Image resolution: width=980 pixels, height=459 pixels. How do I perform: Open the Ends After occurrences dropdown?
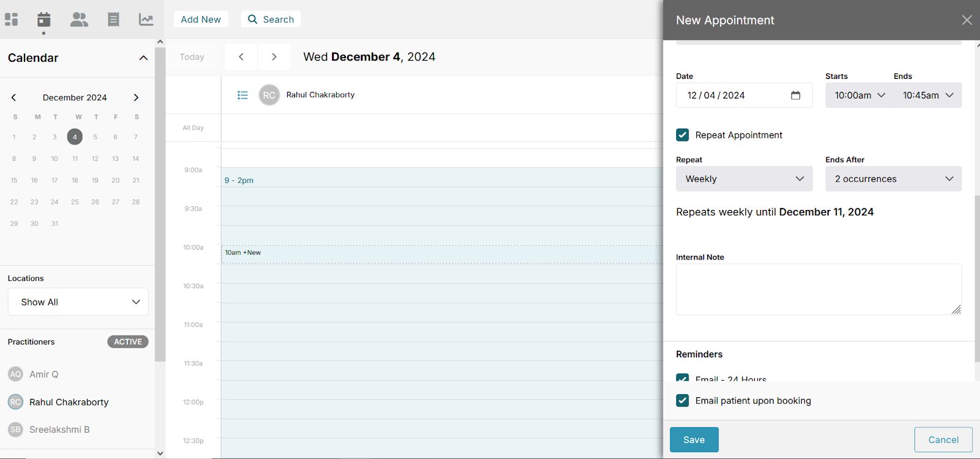click(893, 179)
